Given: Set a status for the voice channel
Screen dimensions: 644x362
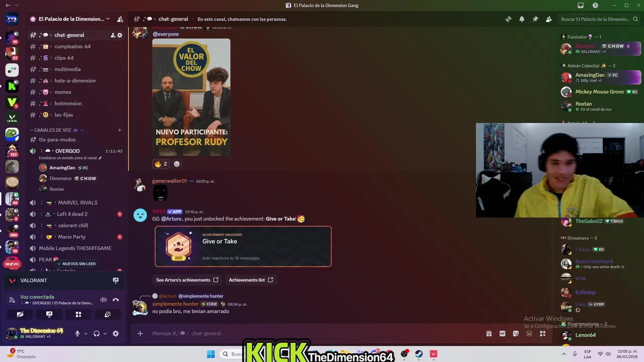Looking at the screenshot, I should (x=70, y=158).
